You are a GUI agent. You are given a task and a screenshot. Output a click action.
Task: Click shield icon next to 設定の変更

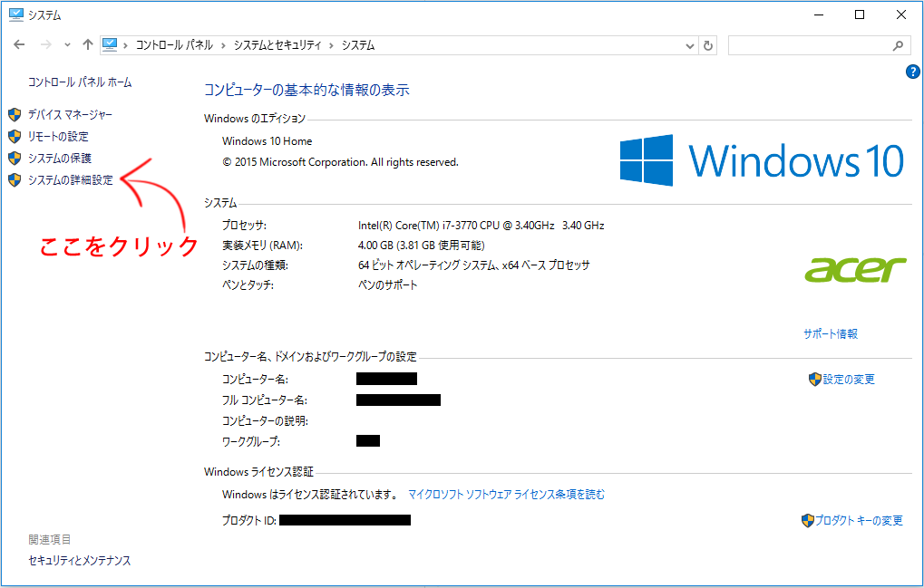pyautogui.click(x=815, y=380)
